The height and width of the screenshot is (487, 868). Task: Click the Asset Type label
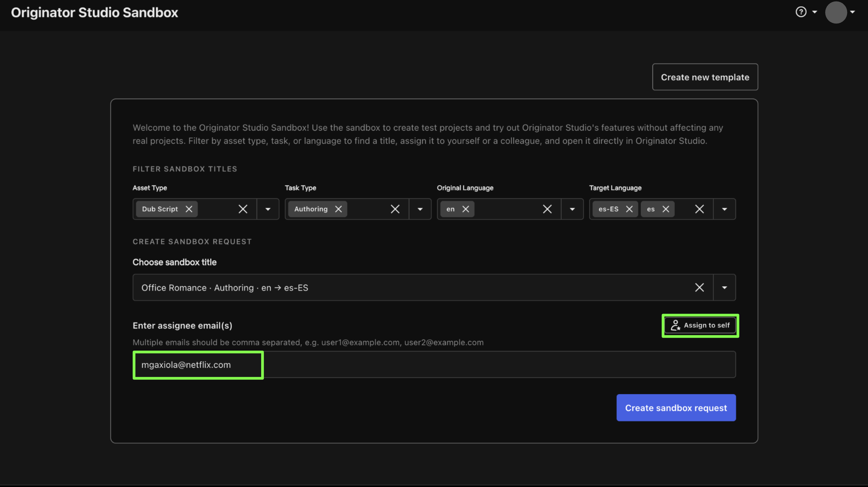pyautogui.click(x=150, y=188)
